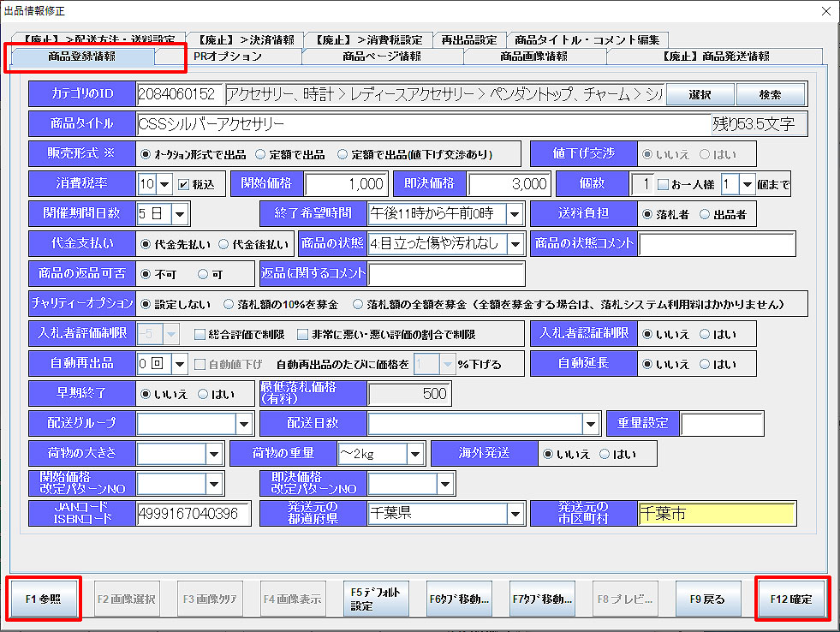Enable 総合評価で制限 checkbox
Screen dimensions: 840x632
coord(200,334)
